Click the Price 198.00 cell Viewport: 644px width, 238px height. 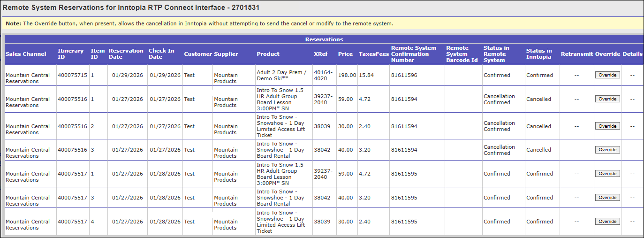(347, 75)
